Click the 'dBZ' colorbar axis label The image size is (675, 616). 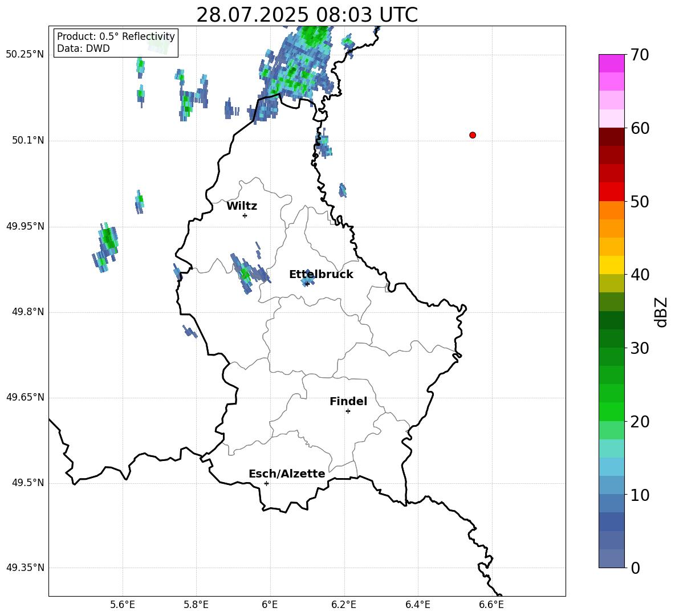pyautogui.click(x=661, y=312)
